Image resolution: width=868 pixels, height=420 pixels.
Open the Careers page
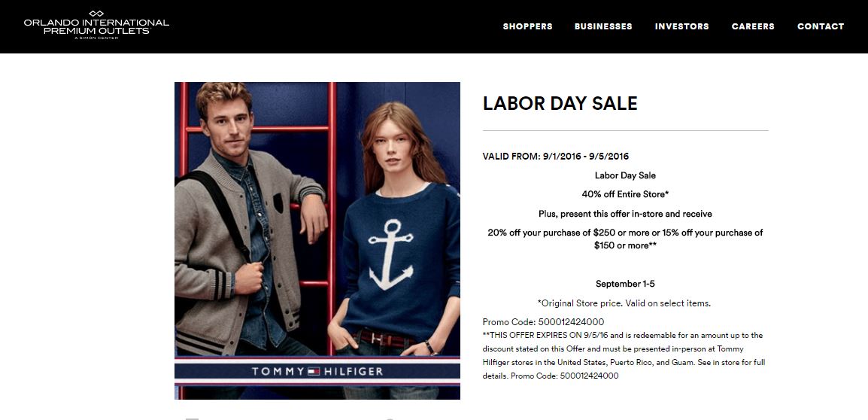coord(753,26)
